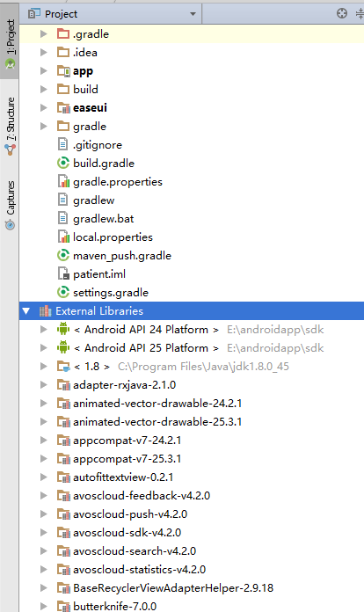Expand the .idea folder arrow
The height and width of the screenshot is (612, 364).
click(x=44, y=52)
